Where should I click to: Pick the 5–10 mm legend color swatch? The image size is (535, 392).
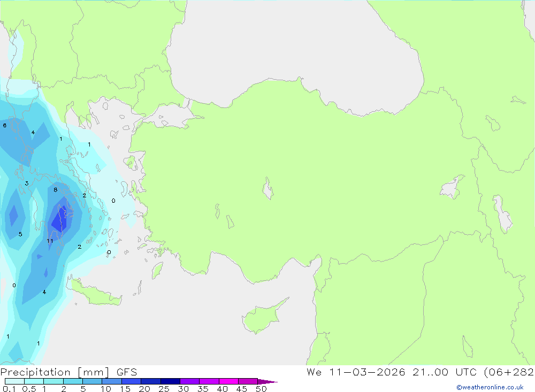coord(93,381)
